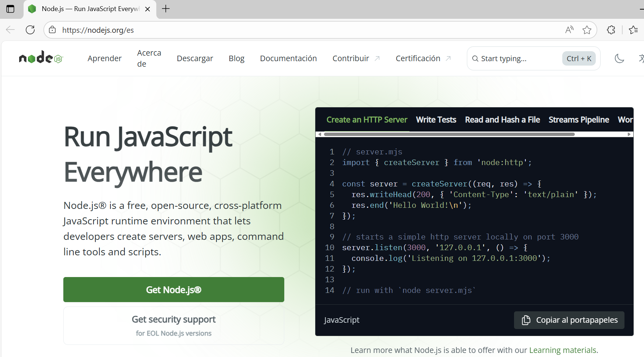The height and width of the screenshot is (357, 644).
Task: Open the Learning materials link
Action: coord(563,350)
